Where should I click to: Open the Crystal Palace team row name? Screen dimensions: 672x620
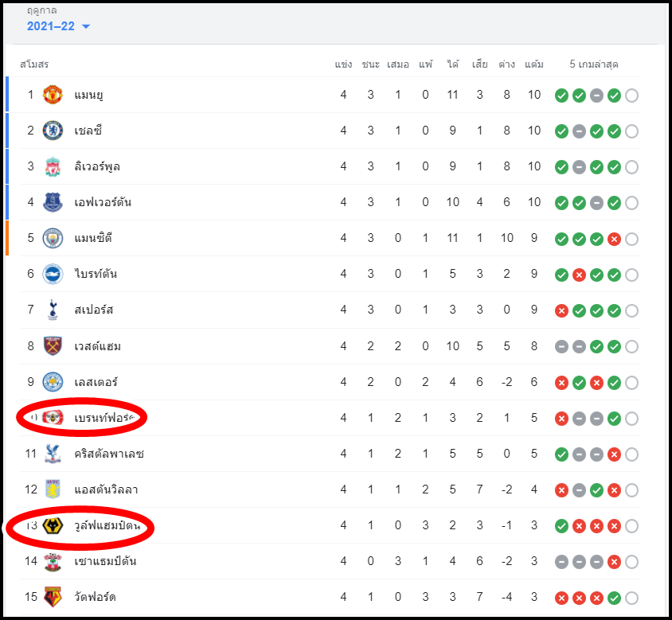click(x=109, y=454)
